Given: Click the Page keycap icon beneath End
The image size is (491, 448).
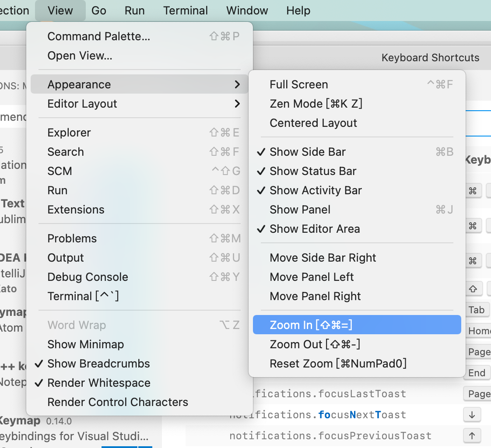Looking at the screenshot, I should pyautogui.click(x=478, y=394).
